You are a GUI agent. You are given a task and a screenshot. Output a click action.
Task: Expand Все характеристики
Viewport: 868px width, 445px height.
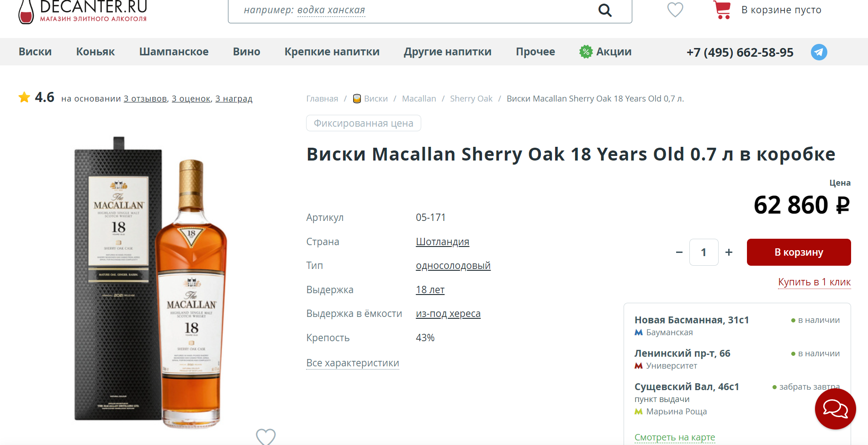[x=352, y=363]
